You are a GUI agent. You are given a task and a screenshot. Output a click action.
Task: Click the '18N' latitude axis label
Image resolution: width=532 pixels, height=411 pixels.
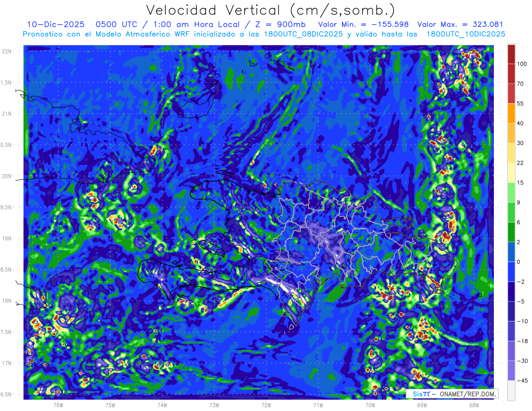coord(8,301)
